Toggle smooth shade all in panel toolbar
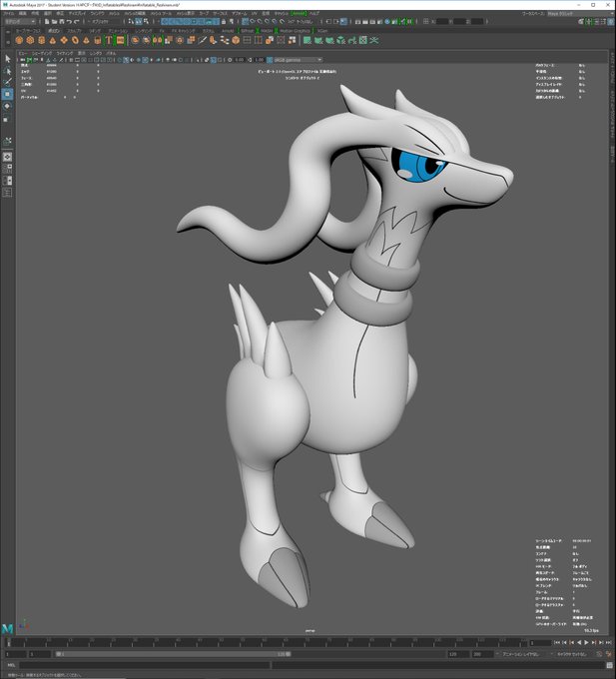The width and height of the screenshot is (616, 679). tap(126, 60)
